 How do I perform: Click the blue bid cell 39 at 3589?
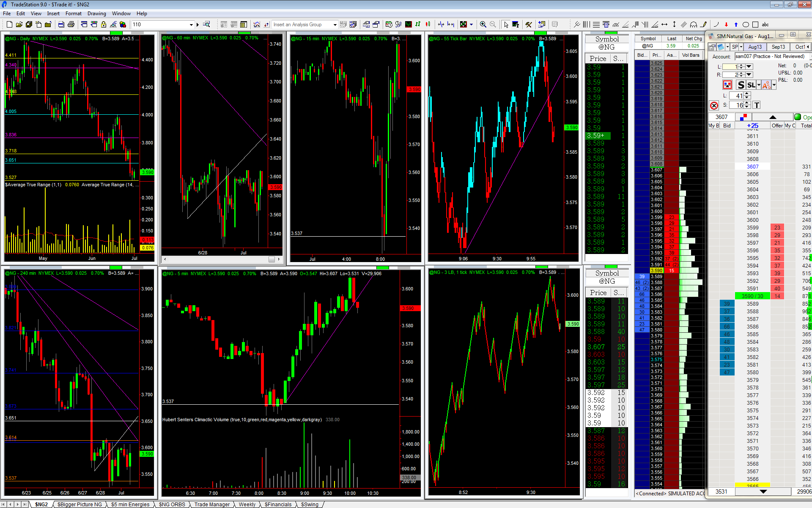(727, 304)
